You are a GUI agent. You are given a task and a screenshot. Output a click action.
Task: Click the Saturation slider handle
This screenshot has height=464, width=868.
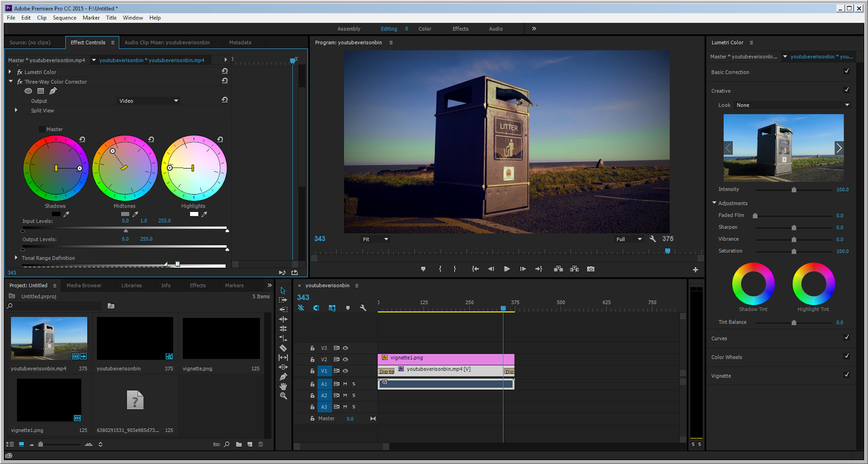794,252
